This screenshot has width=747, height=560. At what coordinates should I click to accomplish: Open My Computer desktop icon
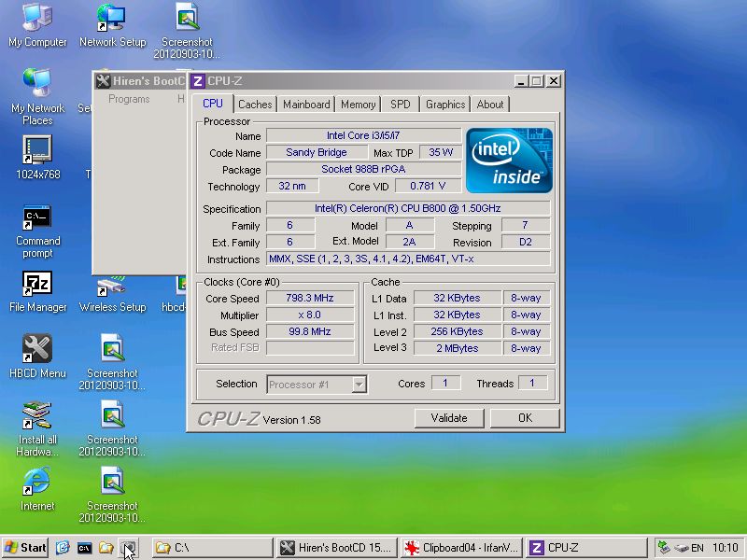(x=37, y=26)
